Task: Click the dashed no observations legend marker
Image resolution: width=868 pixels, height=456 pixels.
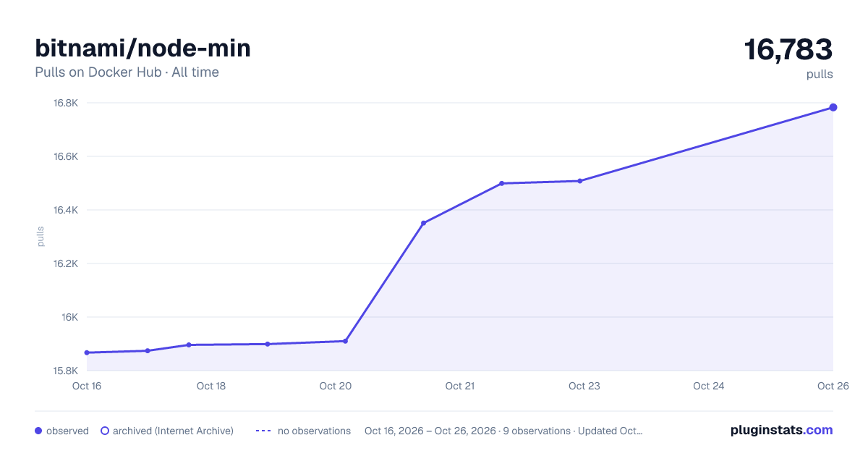Action: [x=263, y=431]
